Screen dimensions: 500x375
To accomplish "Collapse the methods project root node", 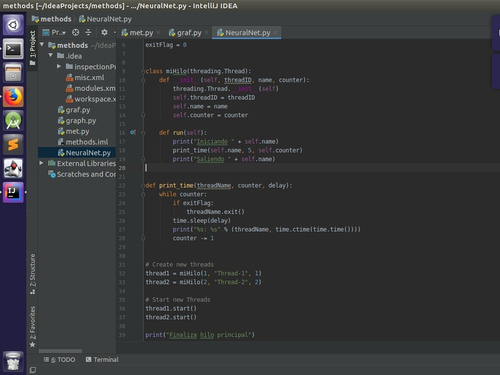I will click(x=42, y=45).
